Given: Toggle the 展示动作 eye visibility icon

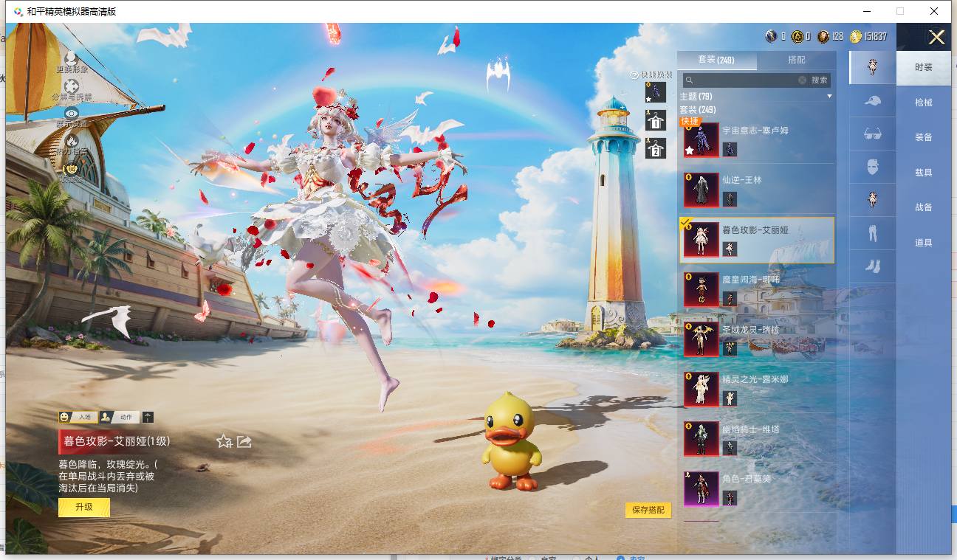Looking at the screenshot, I should click(72, 113).
